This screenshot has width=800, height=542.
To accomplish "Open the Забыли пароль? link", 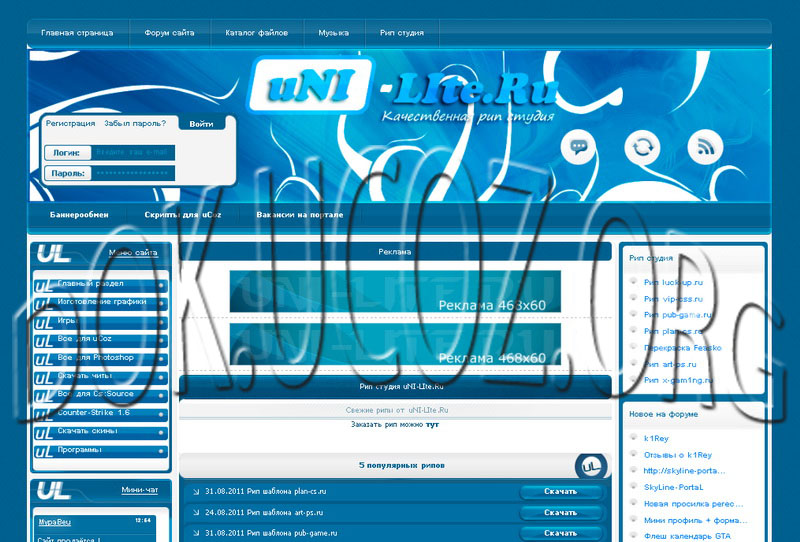I will (x=134, y=124).
